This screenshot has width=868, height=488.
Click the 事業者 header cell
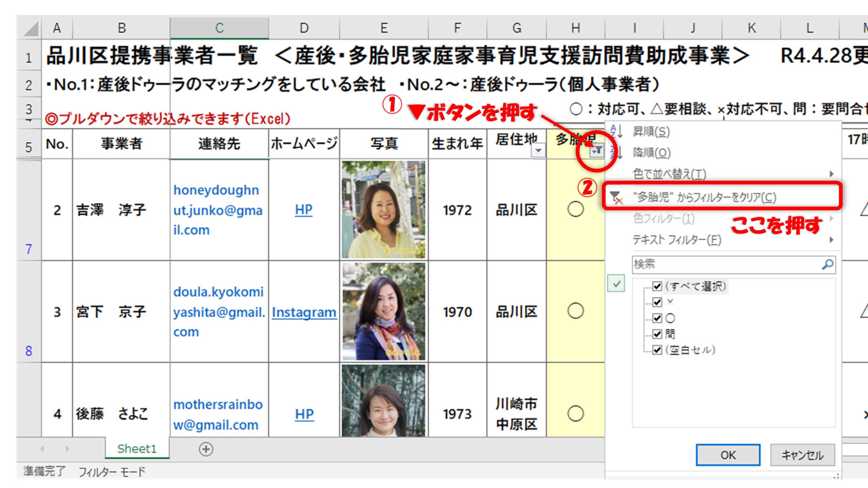[x=121, y=144]
